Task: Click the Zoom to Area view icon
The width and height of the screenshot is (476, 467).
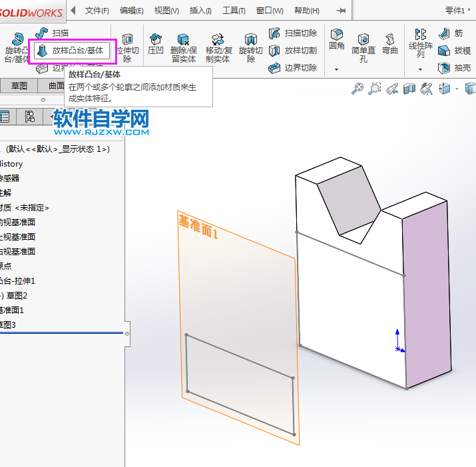Action: pos(375,89)
